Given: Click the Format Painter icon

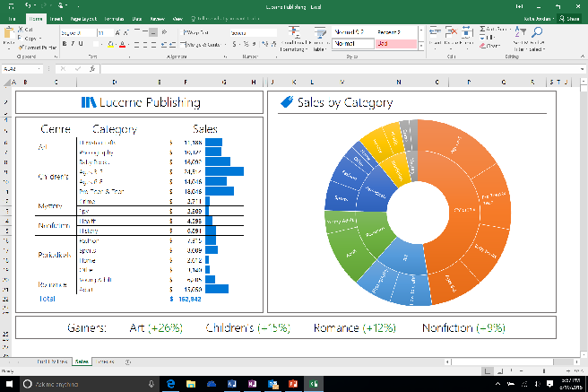Looking at the screenshot, I should click(x=19, y=46).
